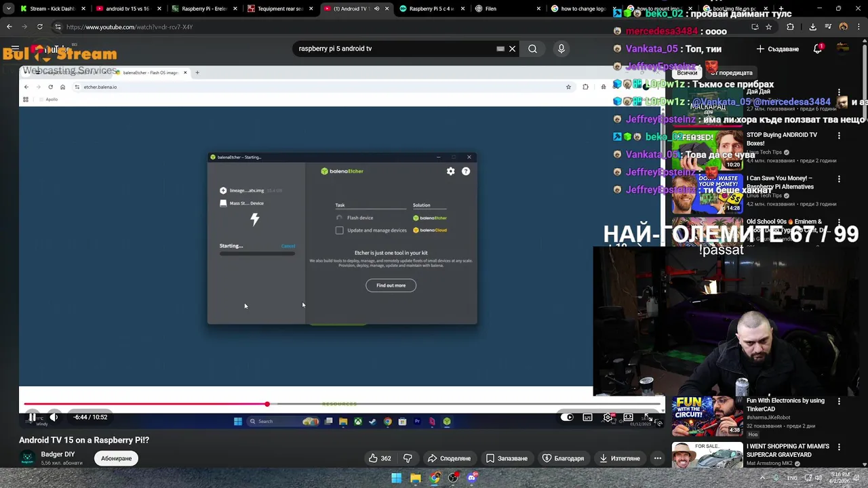Open I WENT SHOPPING AT MIAMI'S video
This screenshot has height=488, width=868.
[707, 455]
